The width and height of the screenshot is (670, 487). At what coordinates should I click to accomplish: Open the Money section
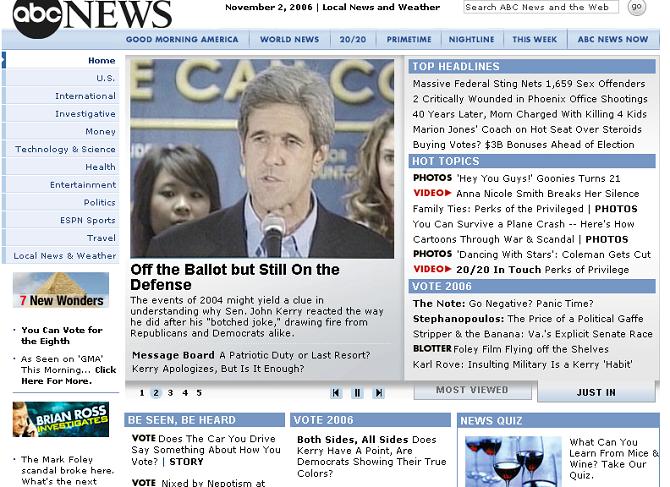coord(62,132)
